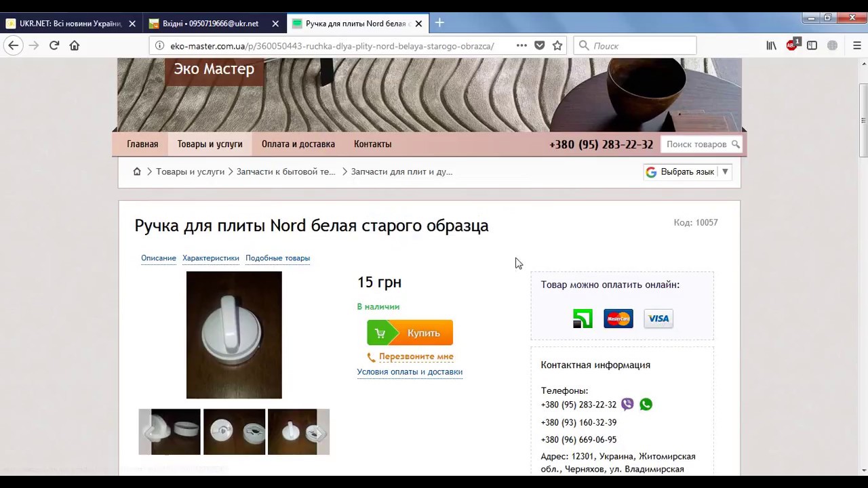Go back with the browser back arrow

coord(14,45)
